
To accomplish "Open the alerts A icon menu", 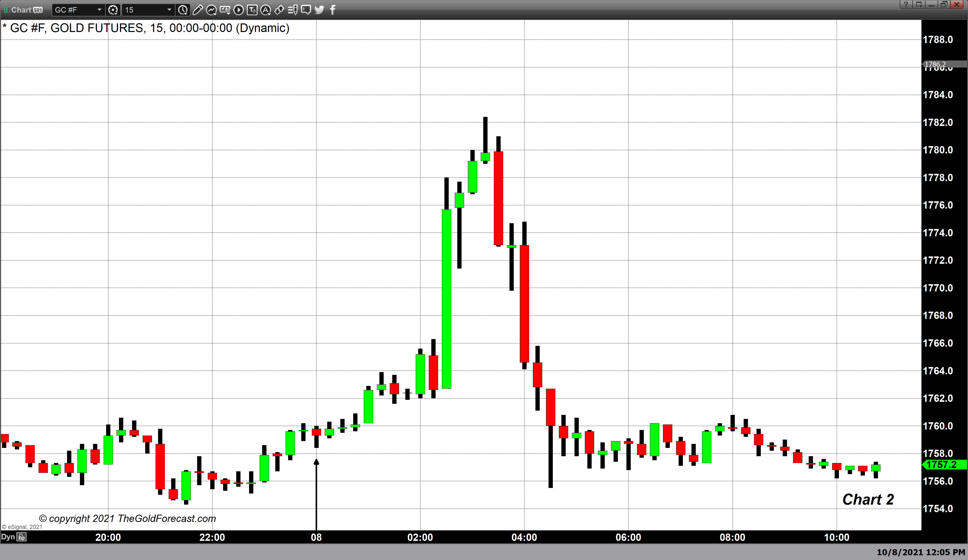I will coord(265,10).
